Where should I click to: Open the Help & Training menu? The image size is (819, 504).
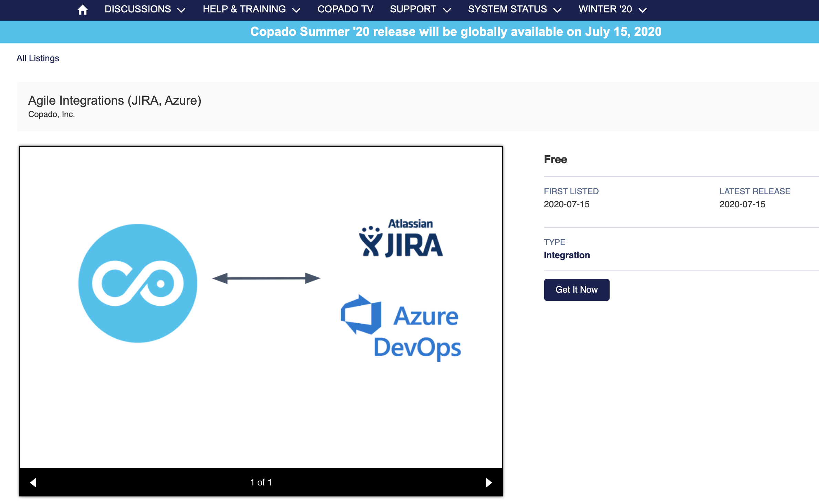coord(244,9)
